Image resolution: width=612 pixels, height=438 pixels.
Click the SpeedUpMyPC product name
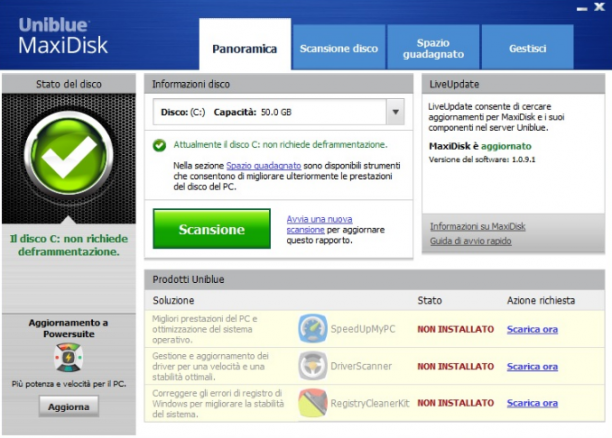pos(363,329)
